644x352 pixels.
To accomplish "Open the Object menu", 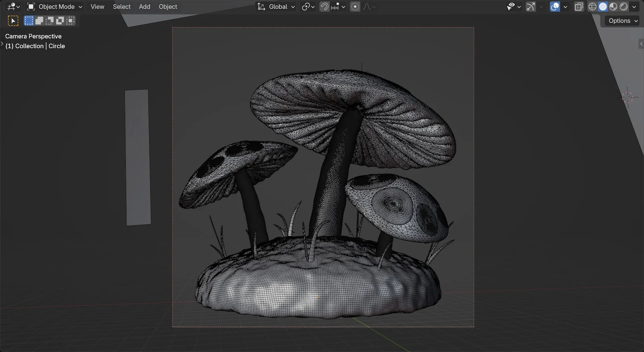I will point(168,6).
